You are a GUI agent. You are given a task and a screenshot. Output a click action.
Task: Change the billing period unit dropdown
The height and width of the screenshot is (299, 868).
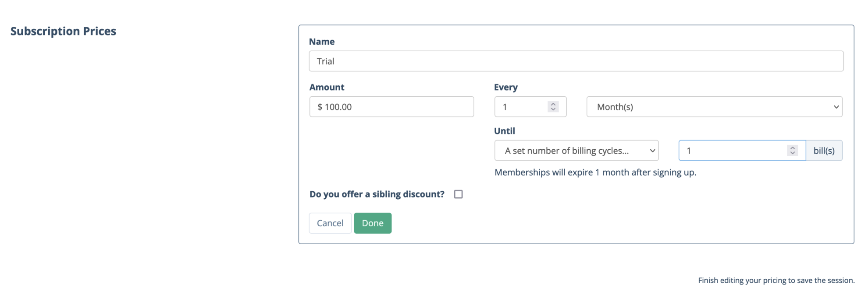pyautogui.click(x=714, y=106)
